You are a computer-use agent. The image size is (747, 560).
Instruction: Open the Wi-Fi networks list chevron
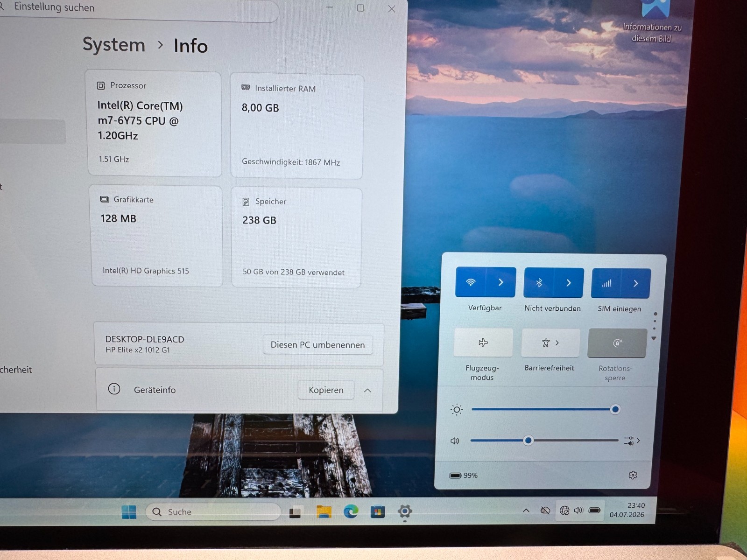coord(501,282)
